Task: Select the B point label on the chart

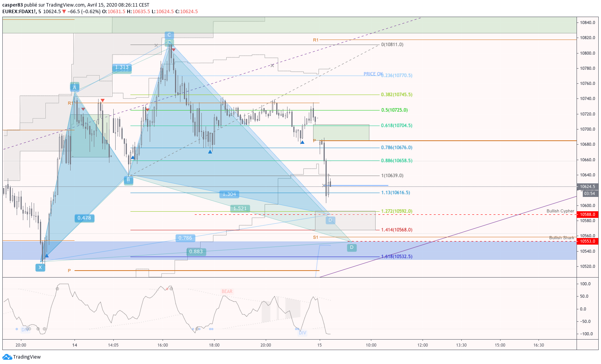Action: 128,180
